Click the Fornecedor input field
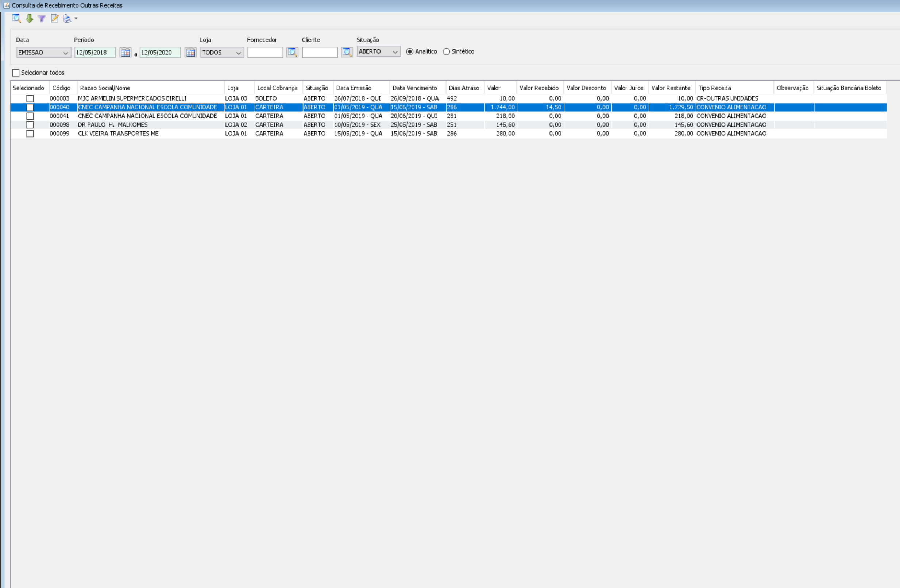Viewport: 900px width, 588px height. point(265,52)
